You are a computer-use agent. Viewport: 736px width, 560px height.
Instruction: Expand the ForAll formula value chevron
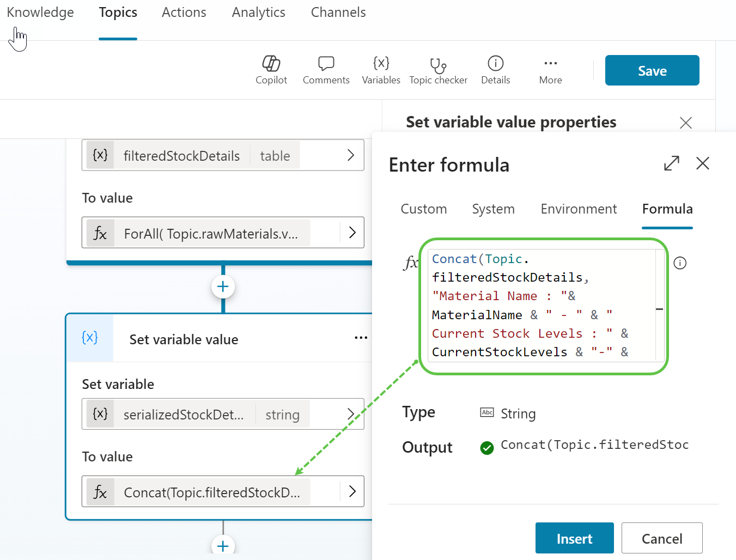click(x=352, y=233)
